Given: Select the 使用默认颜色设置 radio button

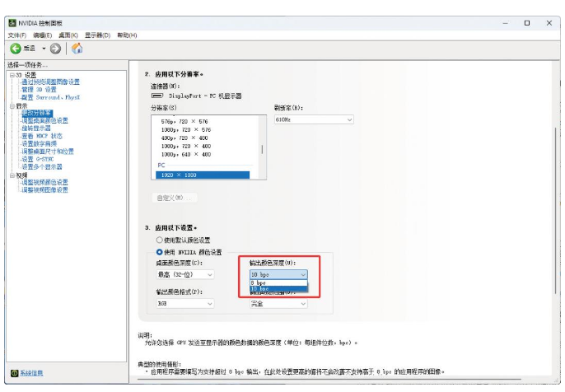Looking at the screenshot, I should click(x=160, y=240).
